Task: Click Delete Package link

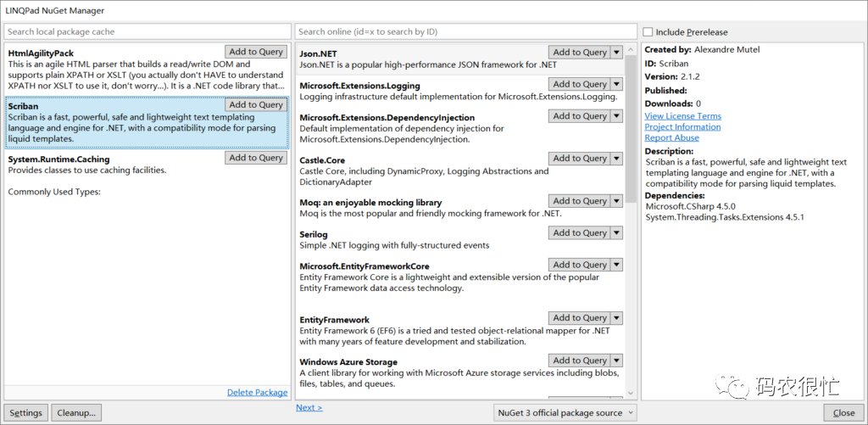Action: 258,393
